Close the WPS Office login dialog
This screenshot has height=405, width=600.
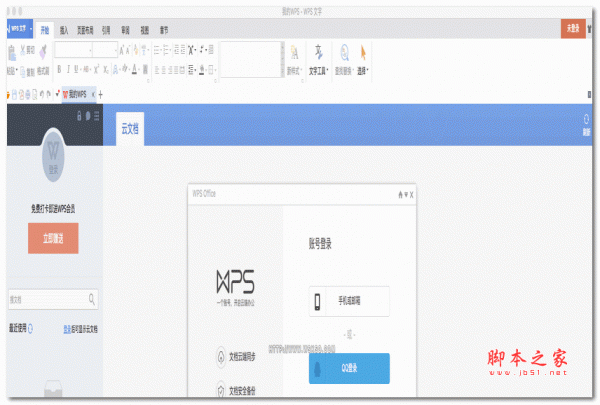pos(412,195)
